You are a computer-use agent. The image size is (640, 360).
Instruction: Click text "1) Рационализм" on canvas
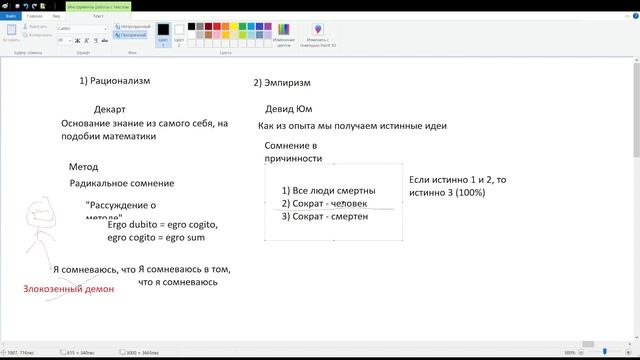point(115,81)
